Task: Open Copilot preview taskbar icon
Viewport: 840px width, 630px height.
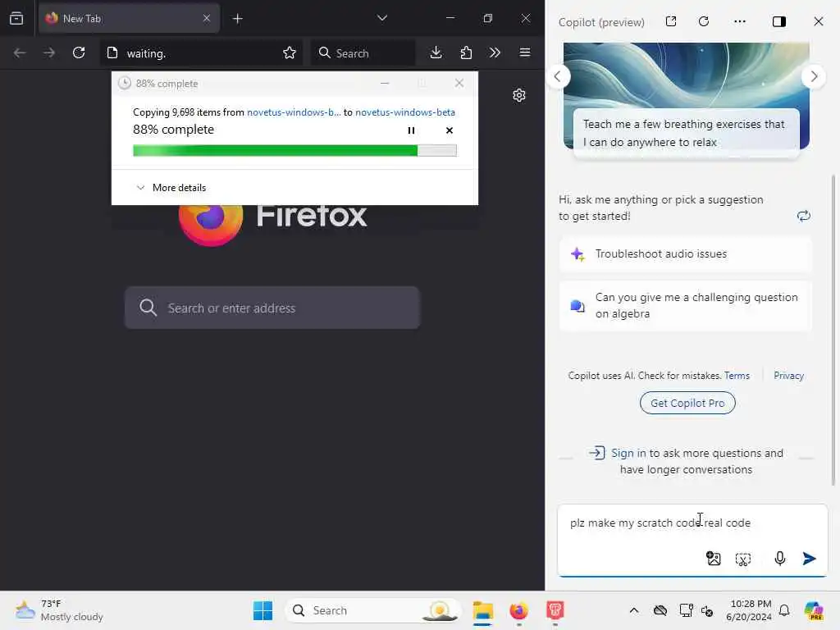Action: click(814, 610)
